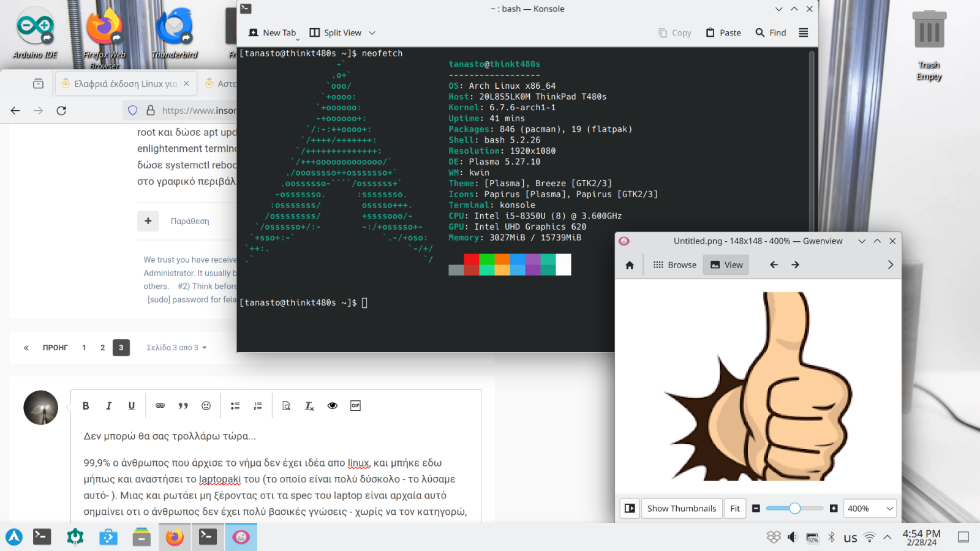This screenshot has height=551, width=980.
Task: Switch to the Firefox taskbar entry
Action: [175, 537]
